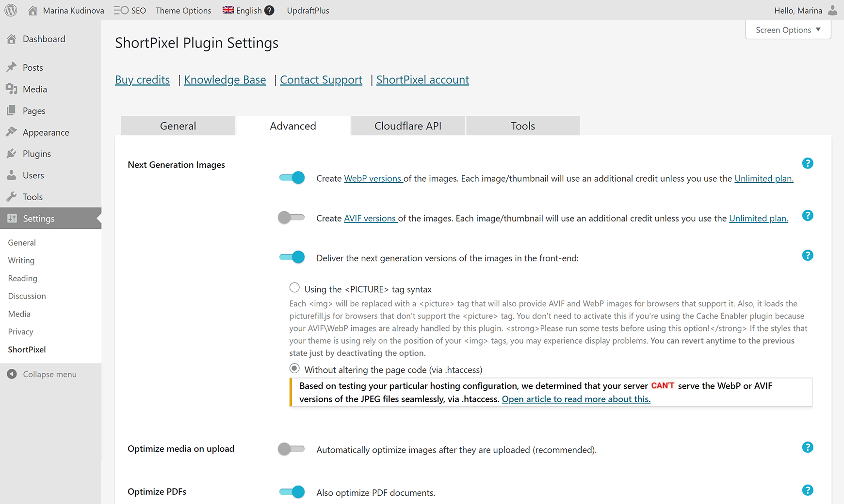Click the Contact Support link
Viewport: 844px width, 504px height.
pos(321,79)
